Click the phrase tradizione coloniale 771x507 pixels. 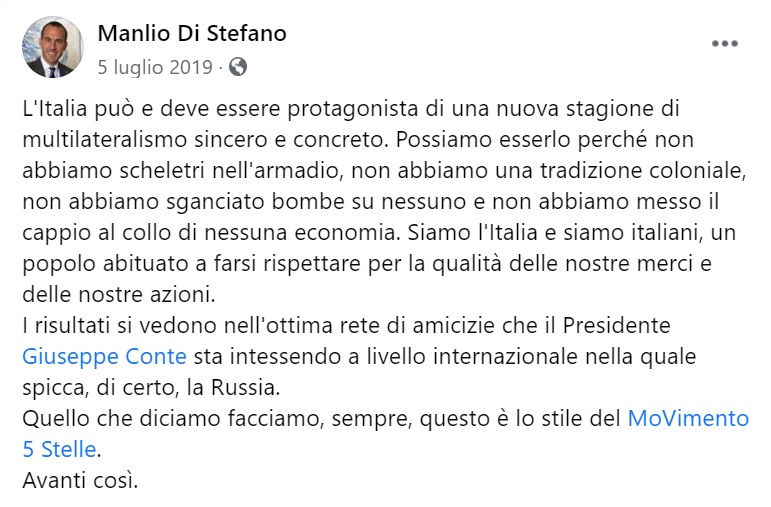(x=643, y=171)
